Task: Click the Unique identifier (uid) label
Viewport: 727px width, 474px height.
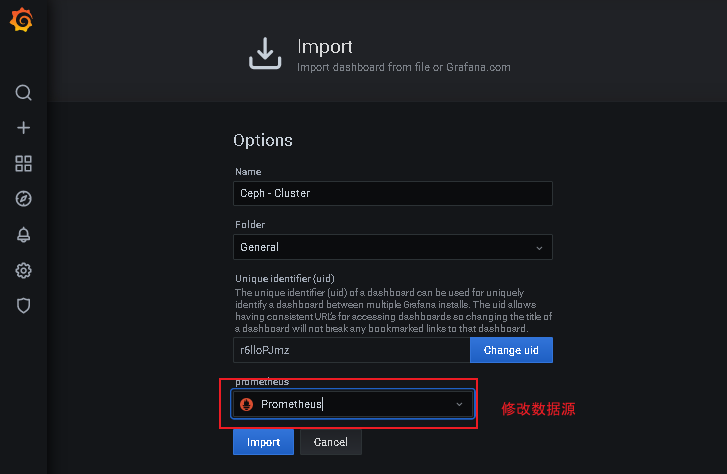Action: [x=285, y=278]
